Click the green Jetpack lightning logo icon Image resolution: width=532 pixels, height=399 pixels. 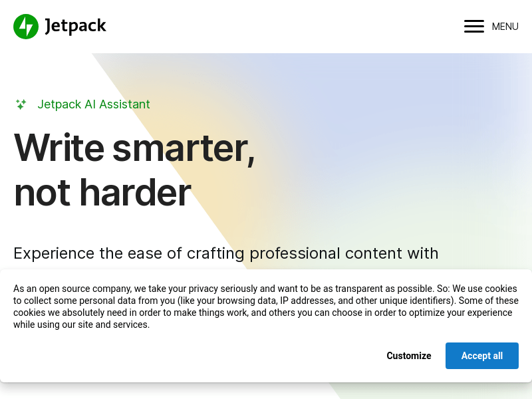point(26,27)
